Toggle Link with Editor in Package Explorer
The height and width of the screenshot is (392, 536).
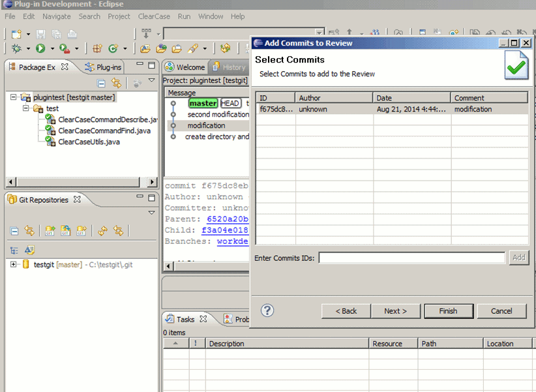click(116, 83)
